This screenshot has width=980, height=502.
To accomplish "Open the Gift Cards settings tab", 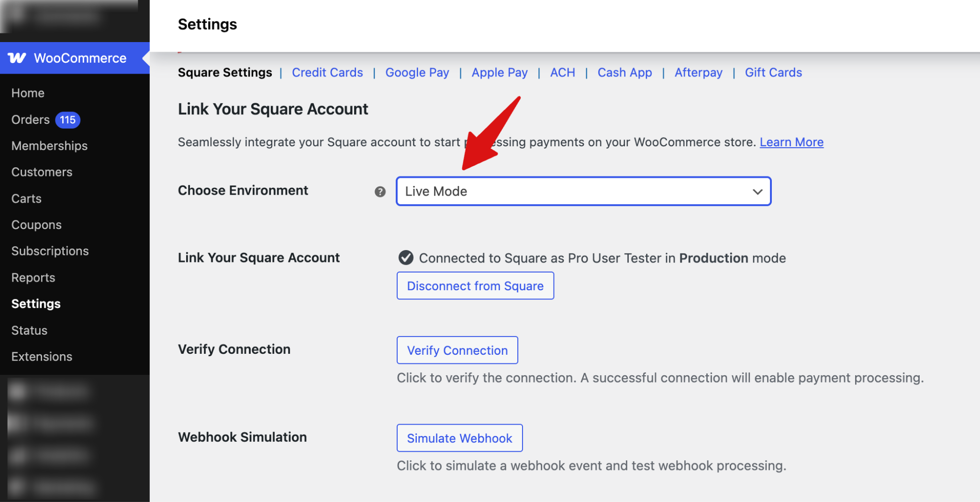I will tap(773, 72).
